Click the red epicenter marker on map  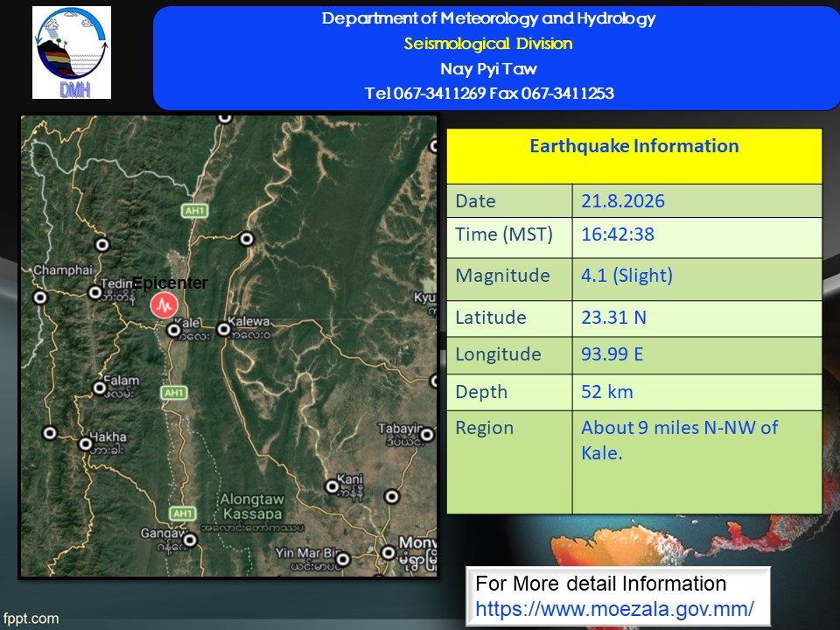[164, 305]
